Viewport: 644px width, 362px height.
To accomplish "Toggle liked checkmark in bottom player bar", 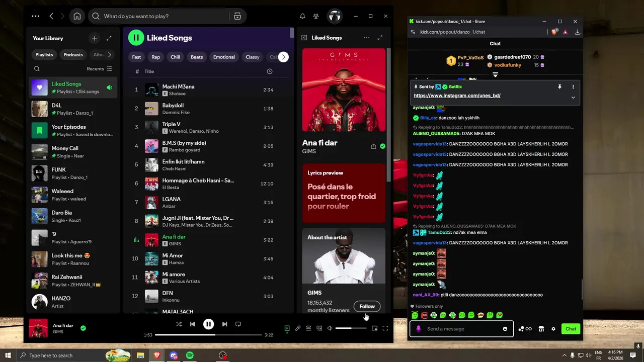I will tap(83, 328).
